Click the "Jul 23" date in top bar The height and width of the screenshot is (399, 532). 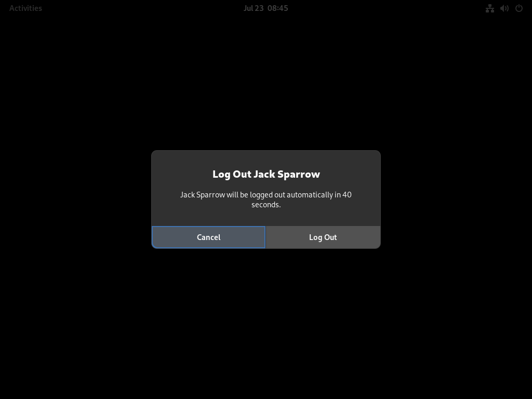click(x=254, y=8)
